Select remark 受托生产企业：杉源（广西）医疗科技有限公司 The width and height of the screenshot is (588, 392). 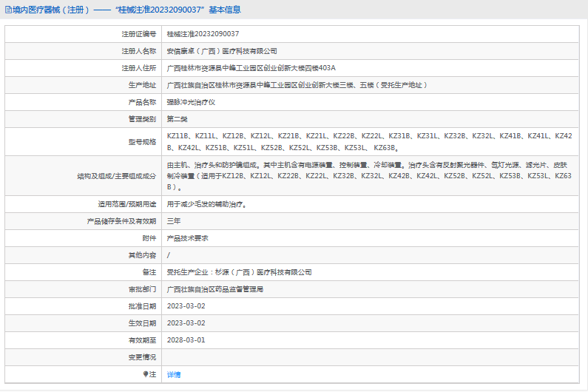coord(239,272)
